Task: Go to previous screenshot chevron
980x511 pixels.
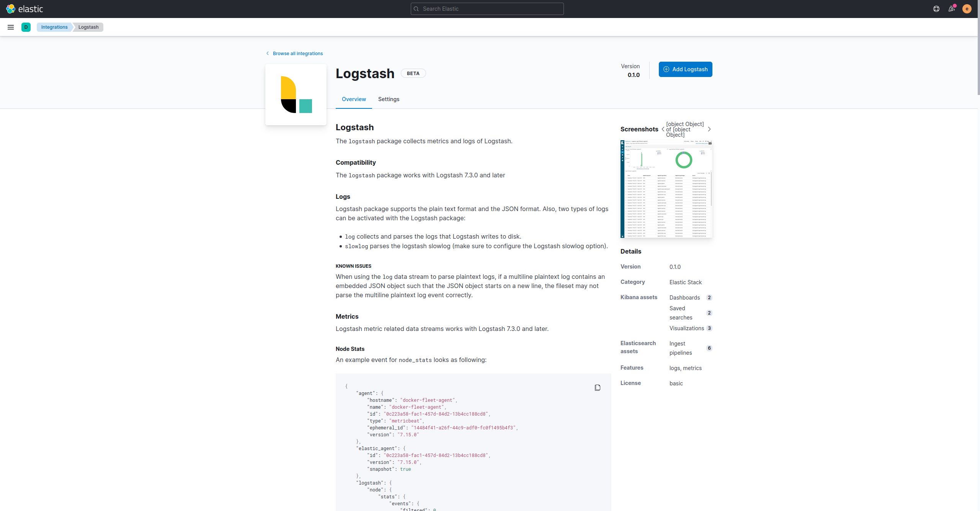Action: coord(663,129)
